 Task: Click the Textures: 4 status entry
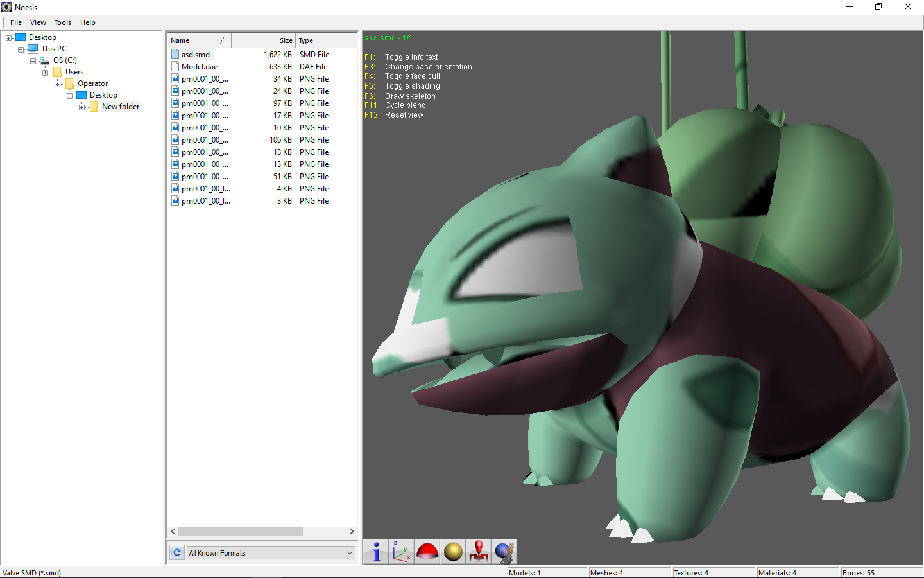pyautogui.click(x=714, y=573)
